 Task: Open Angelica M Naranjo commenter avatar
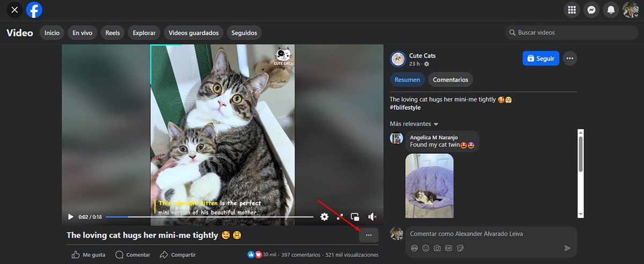tap(397, 138)
